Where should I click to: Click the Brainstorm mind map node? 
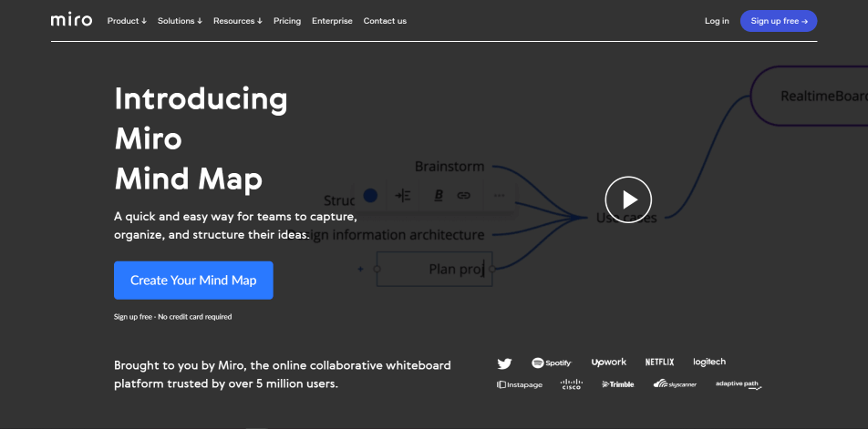pos(449,167)
